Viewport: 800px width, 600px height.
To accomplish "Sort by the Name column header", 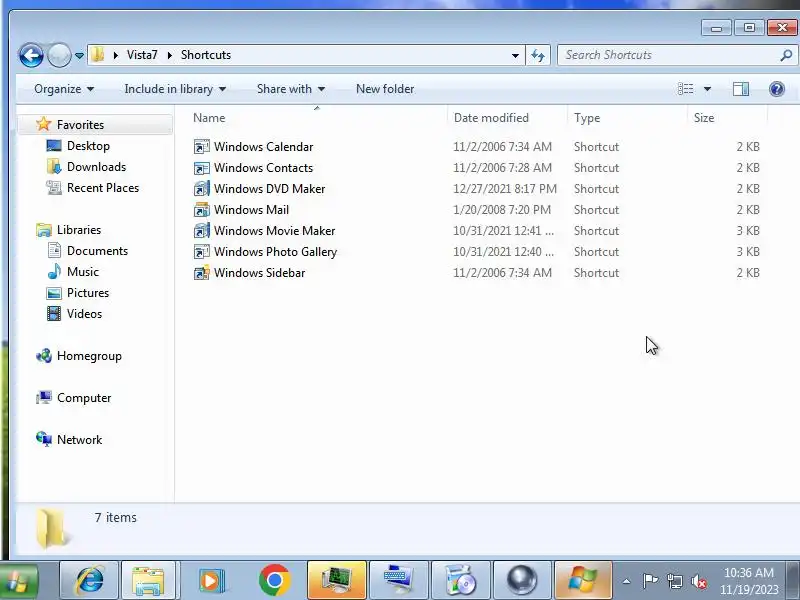I will pyautogui.click(x=209, y=118).
